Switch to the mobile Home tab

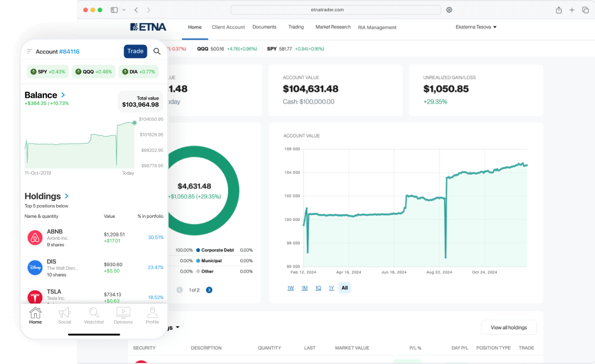point(35,316)
